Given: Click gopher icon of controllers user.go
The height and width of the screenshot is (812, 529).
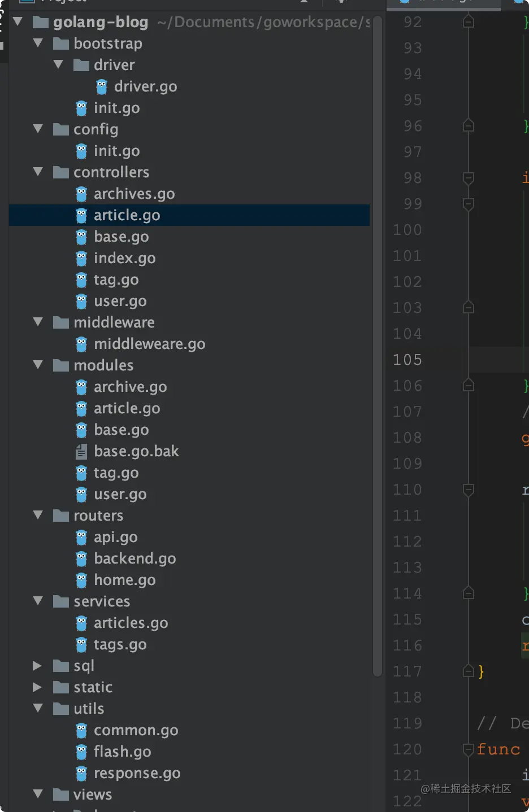Looking at the screenshot, I should pyautogui.click(x=81, y=301).
